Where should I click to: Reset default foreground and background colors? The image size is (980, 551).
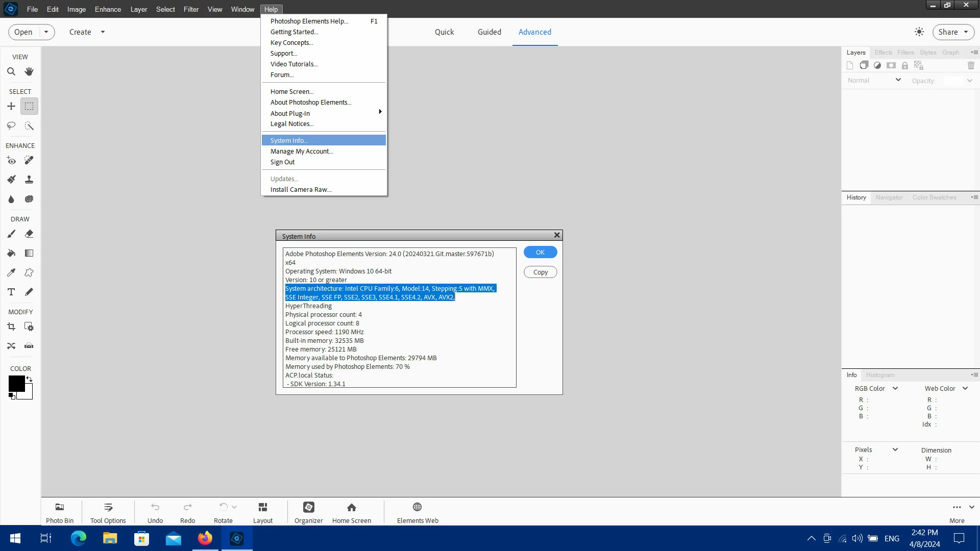point(12,396)
